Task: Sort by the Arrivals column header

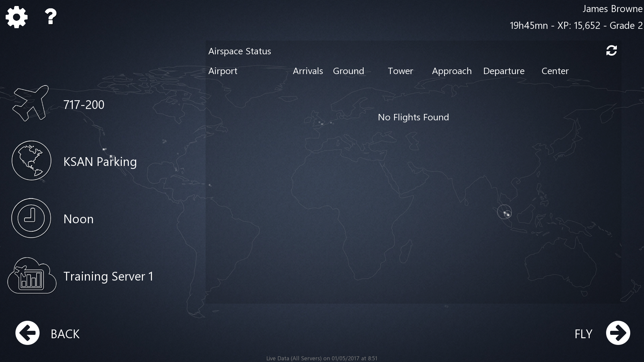Action: tap(308, 71)
